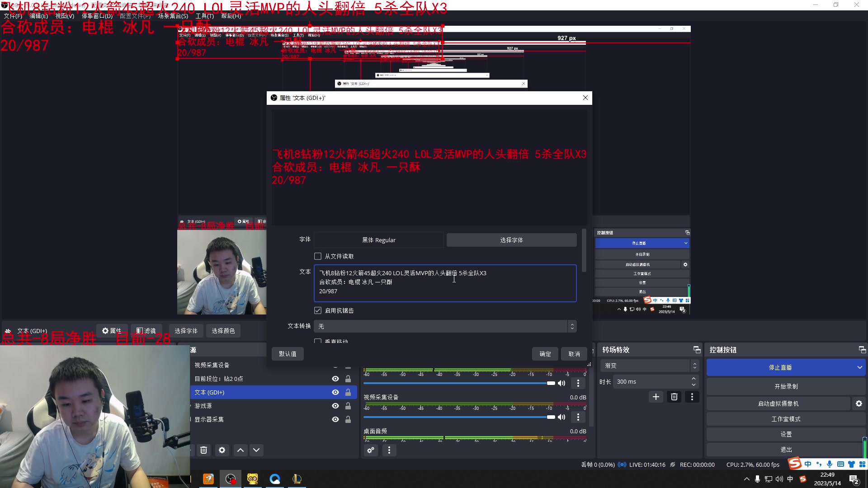Lock the 游戏源 source

click(x=348, y=406)
